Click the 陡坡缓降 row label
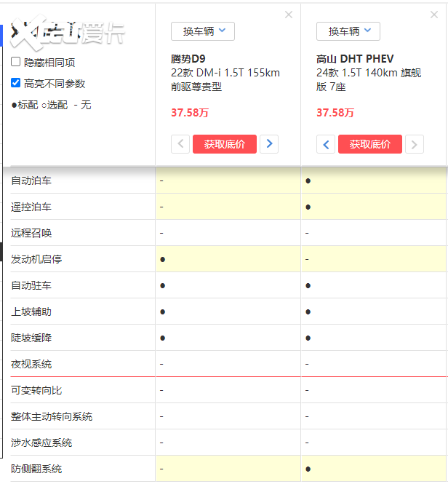 pos(31,338)
